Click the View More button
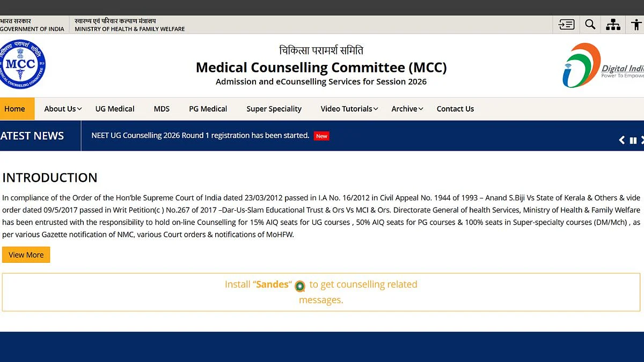Viewport: 644px width, 362px height. coord(26,255)
